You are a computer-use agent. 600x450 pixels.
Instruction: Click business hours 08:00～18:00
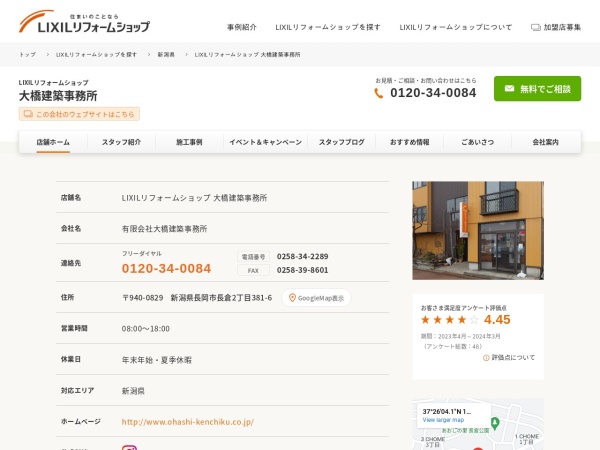pos(145,329)
